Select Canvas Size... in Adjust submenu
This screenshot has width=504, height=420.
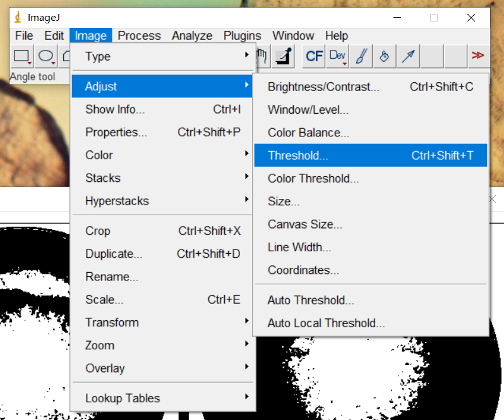305,224
